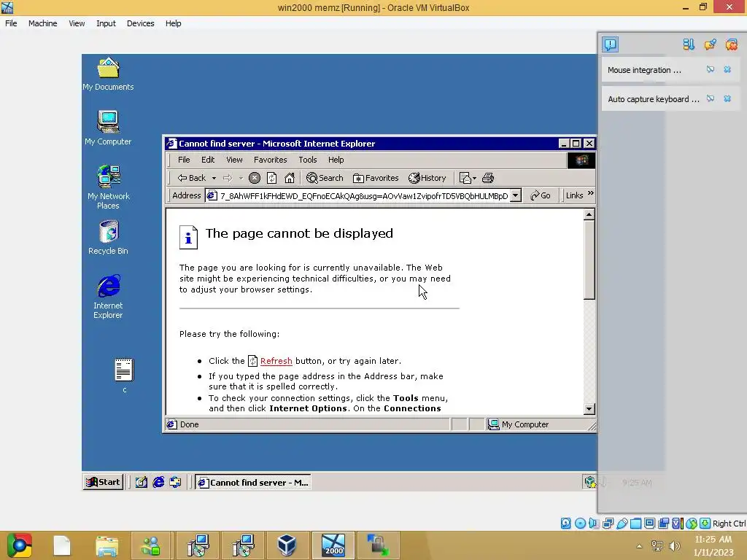Open VirtualBox File menu
747x560 pixels.
(x=11, y=23)
